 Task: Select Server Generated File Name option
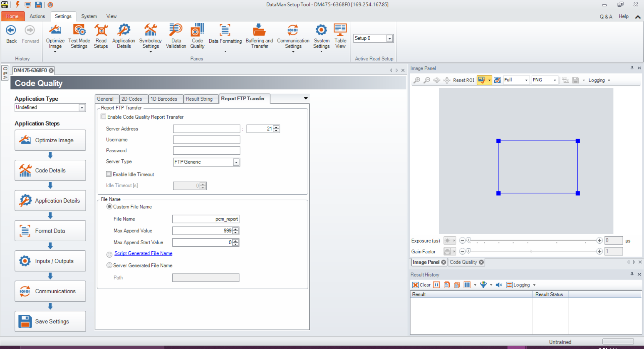click(x=109, y=265)
